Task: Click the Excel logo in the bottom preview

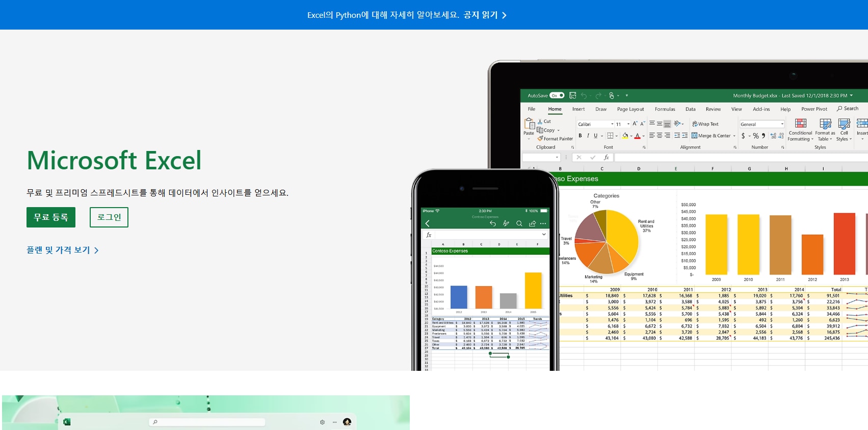Action: 67,422
